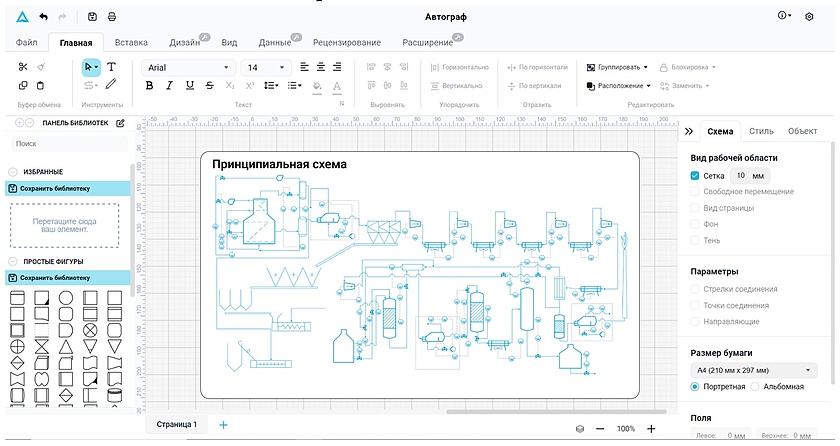Screen dimensions: 840x446
Task: Click the Cut scissors icon
Action: 24,67
